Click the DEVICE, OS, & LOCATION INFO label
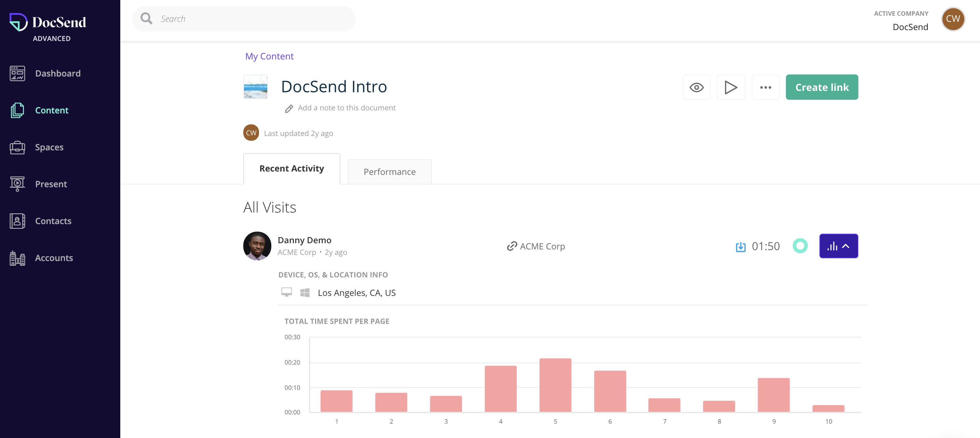This screenshot has width=980, height=438. click(x=333, y=275)
